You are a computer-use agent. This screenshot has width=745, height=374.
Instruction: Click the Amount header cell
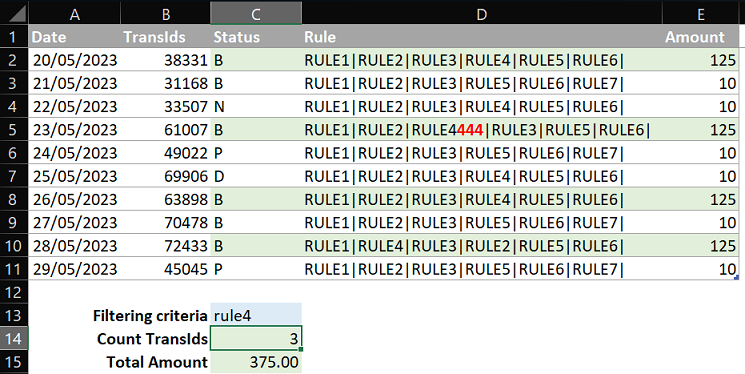tap(701, 37)
